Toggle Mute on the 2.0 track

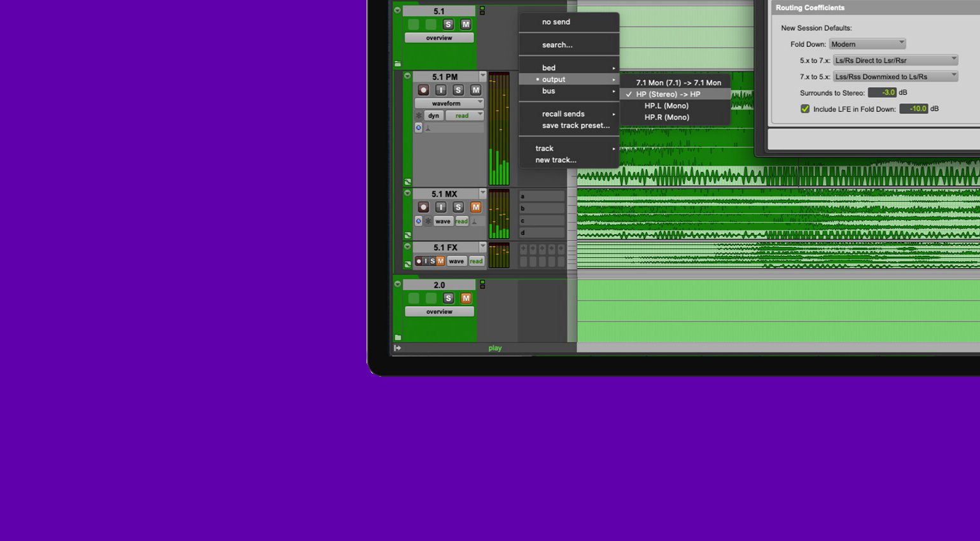(466, 298)
